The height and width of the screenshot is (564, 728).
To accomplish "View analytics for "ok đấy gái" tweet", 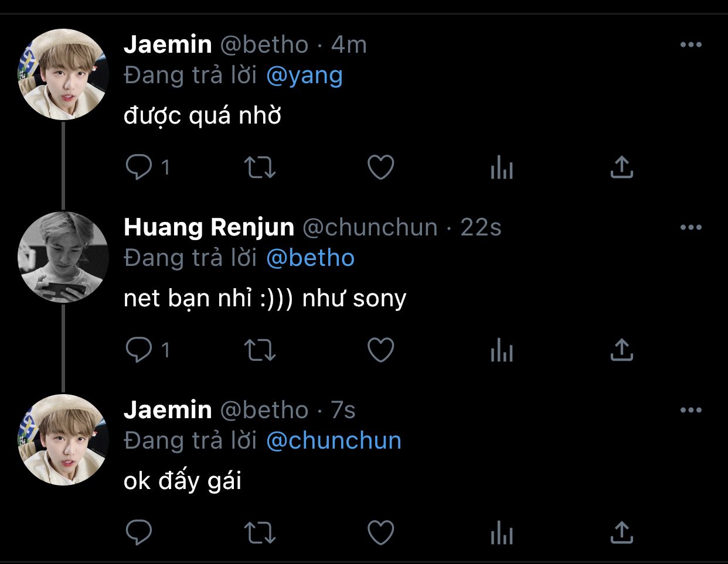I will pyautogui.click(x=502, y=534).
